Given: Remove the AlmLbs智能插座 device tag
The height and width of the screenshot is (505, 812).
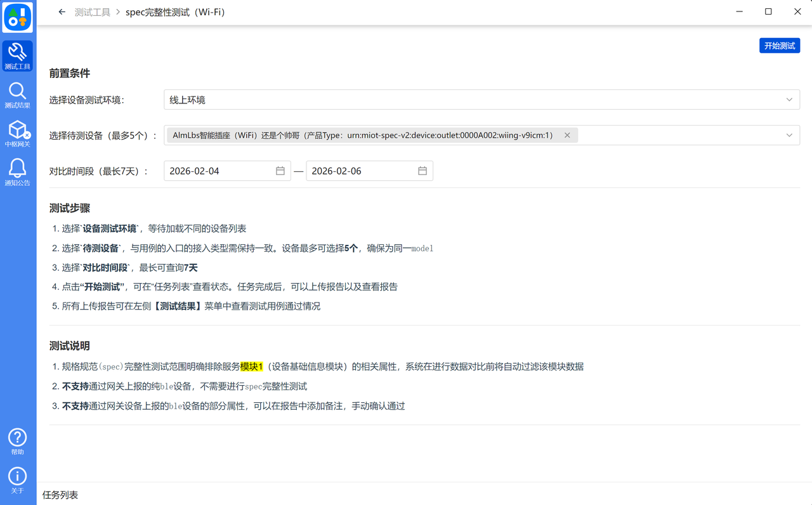Looking at the screenshot, I should pos(567,135).
